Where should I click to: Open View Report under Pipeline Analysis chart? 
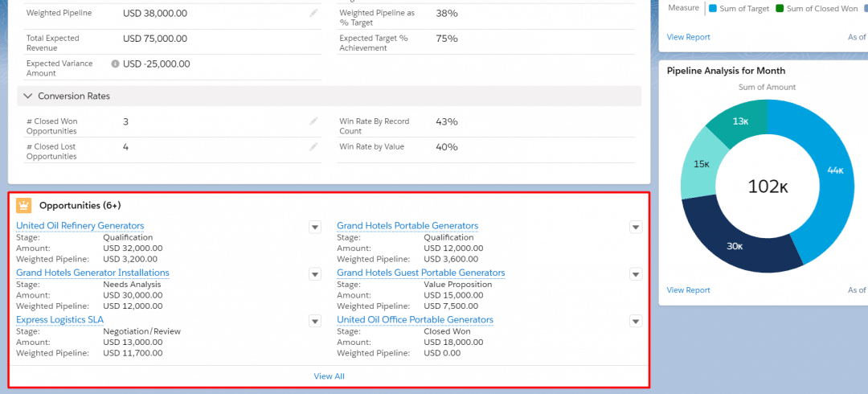688,289
